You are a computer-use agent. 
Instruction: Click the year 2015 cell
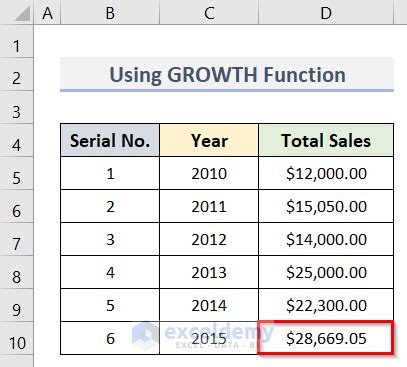tap(209, 338)
